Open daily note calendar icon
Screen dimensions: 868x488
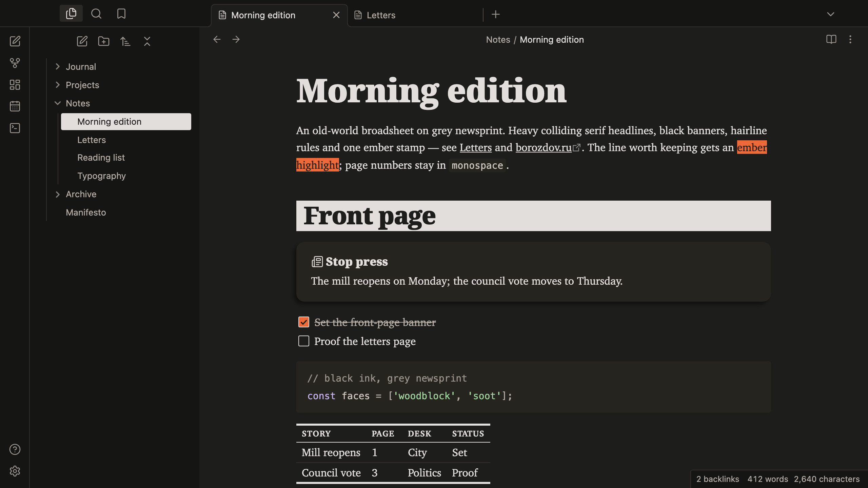[15, 106]
